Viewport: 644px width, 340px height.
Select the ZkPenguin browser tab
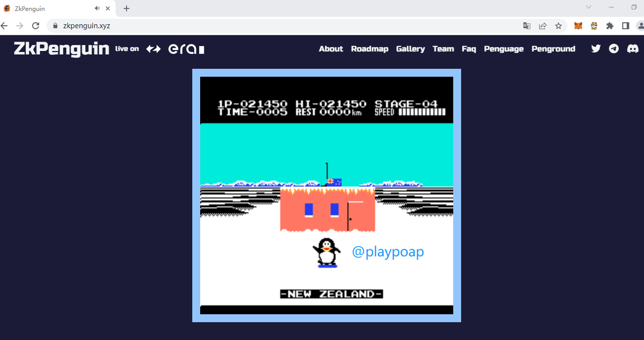pyautogui.click(x=58, y=9)
